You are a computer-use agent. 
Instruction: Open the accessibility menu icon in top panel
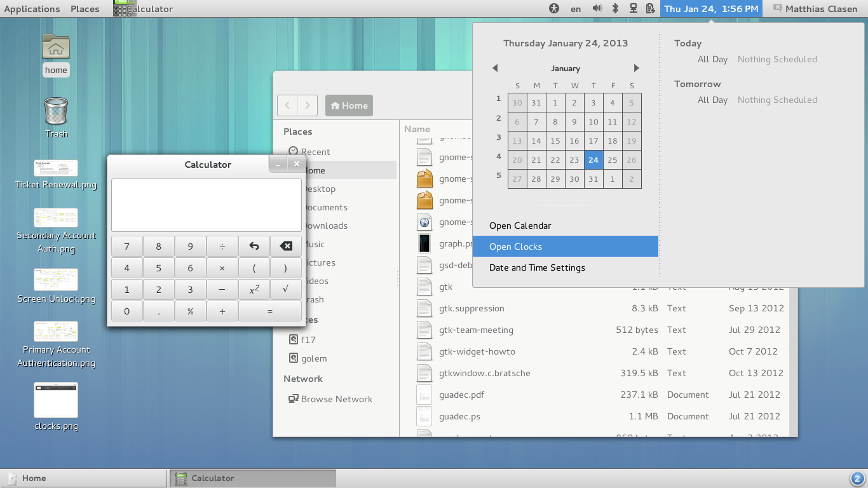554,8
